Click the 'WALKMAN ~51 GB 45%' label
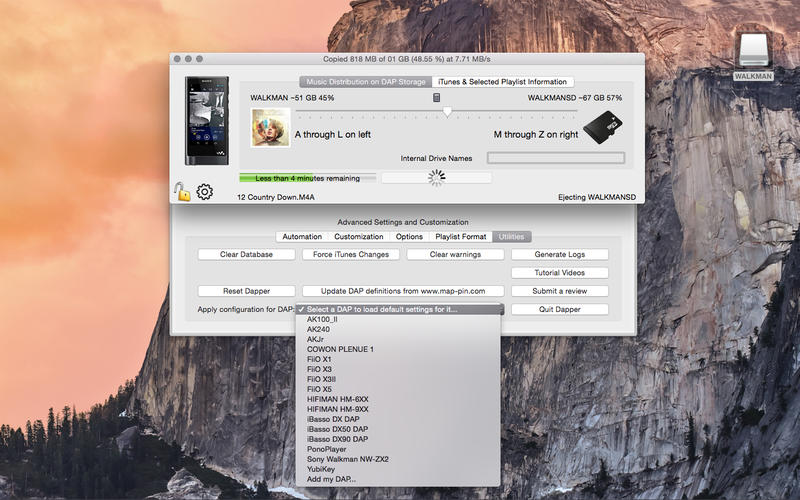The height and width of the screenshot is (500, 800). pyautogui.click(x=292, y=97)
